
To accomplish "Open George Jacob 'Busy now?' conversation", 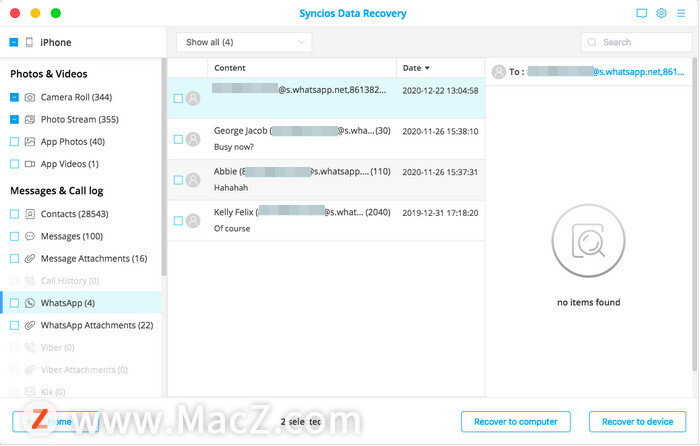I will (326, 139).
